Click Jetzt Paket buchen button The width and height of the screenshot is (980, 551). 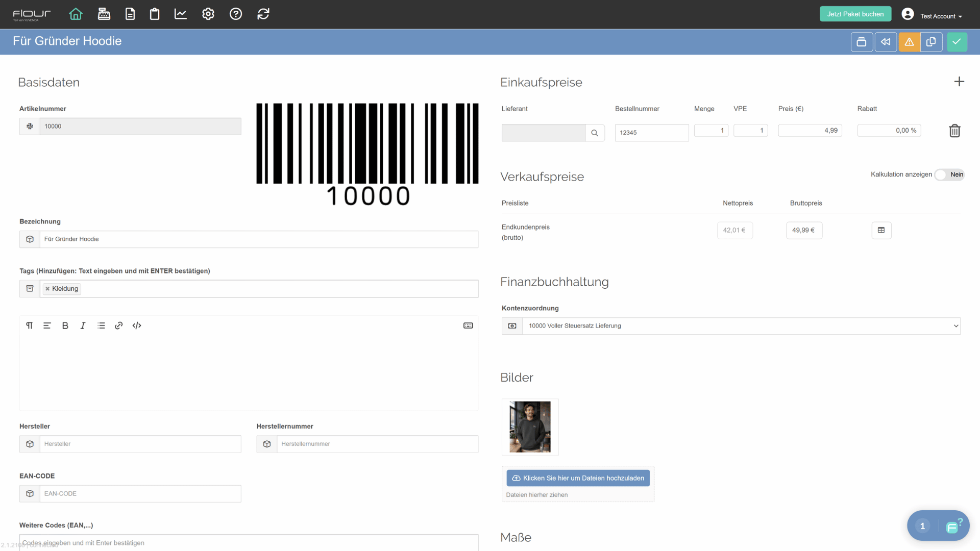pyautogui.click(x=855, y=14)
